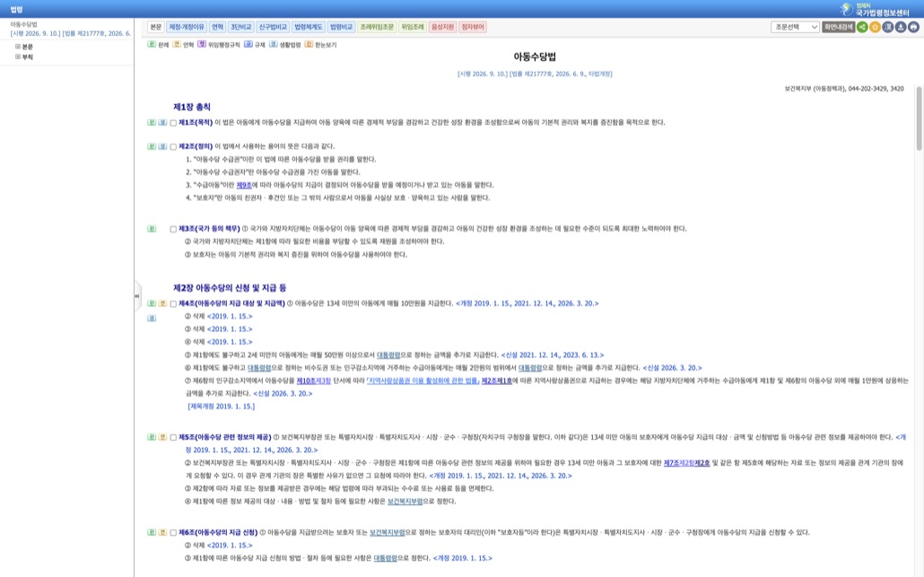This screenshot has width=924, height=577.
Task: Follow the 제7조제2항제2호 link
Action: [686, 463]
